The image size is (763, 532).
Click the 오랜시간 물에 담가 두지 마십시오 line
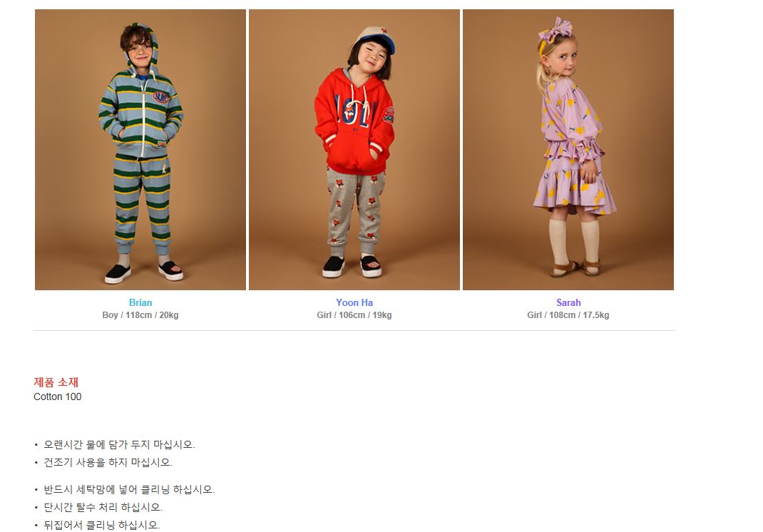pyautogui.click(x=119, y=444)
